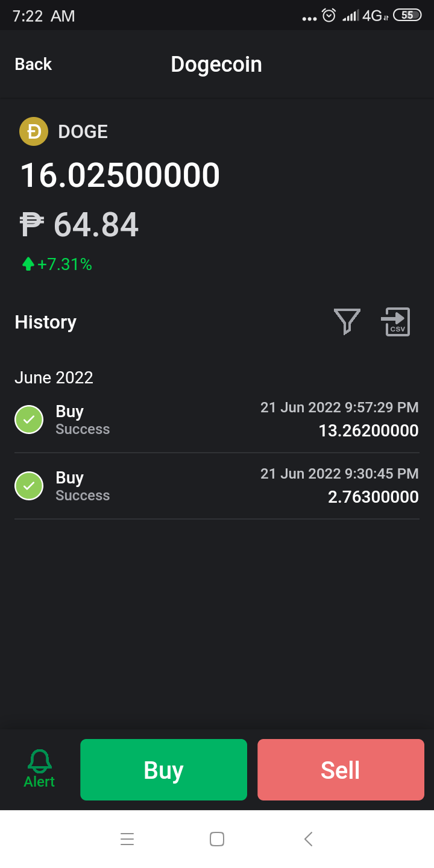The image size is (434, 868).
Task: Tap the Android home square icon
Action: pyautogui.click(x=217, y=839)
